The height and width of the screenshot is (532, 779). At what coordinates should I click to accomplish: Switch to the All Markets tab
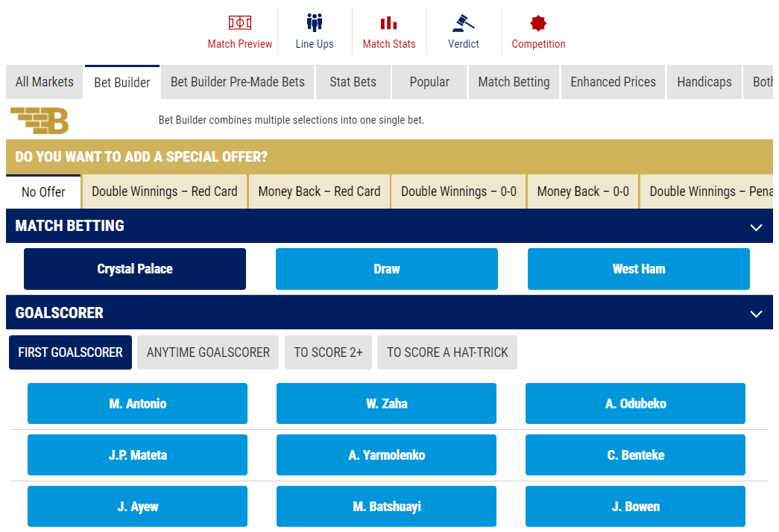point(44,82)
